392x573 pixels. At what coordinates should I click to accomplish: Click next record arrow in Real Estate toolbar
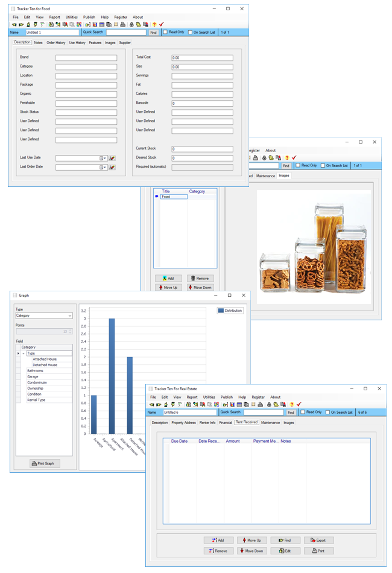[x=159, y=405]
